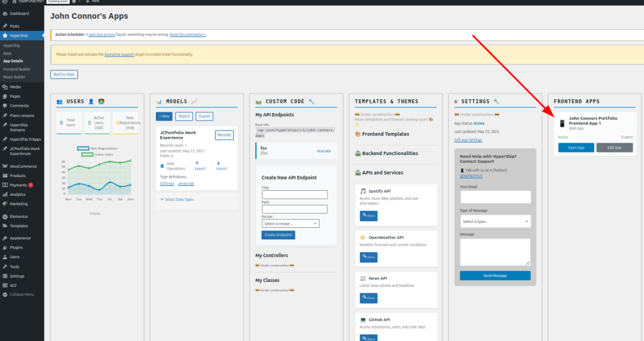The height and width of the screenshot is (341, 644).
Task: Click the Your Email input field
Action: tap(496, 197)
